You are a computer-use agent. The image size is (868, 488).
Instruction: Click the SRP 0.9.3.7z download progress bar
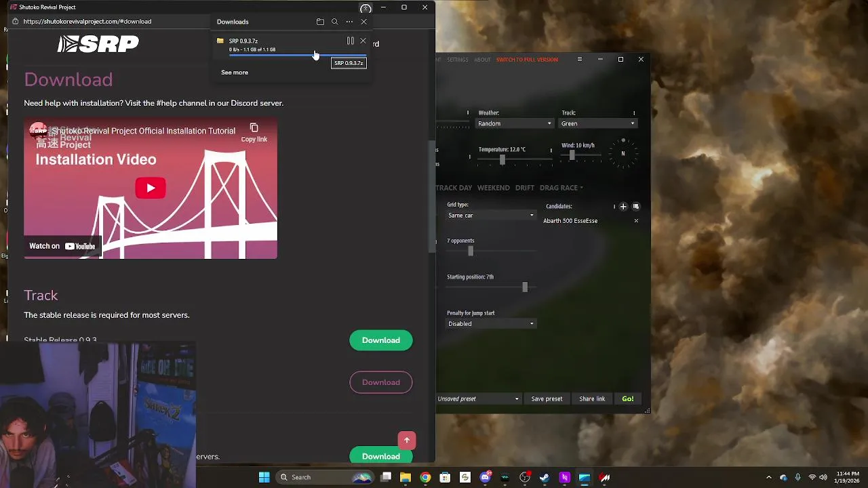(x=297, y=55)
